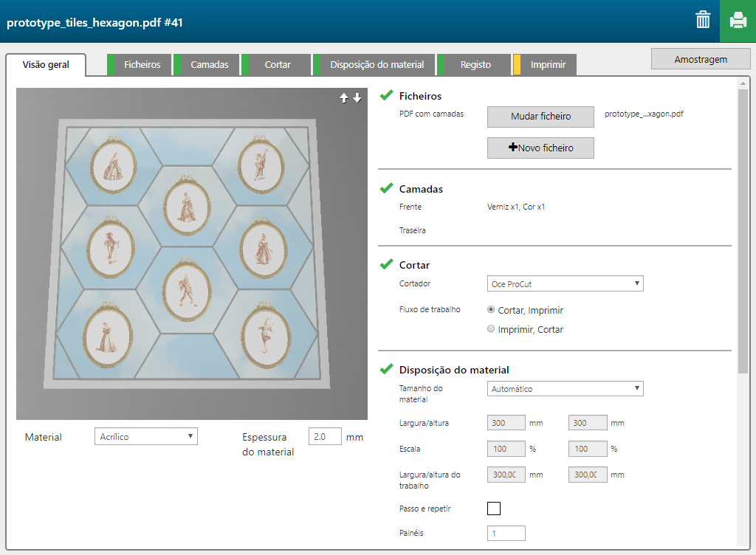The image size is (756, 555).
Task: Click the green printer icon
Action: coord(738,21)
